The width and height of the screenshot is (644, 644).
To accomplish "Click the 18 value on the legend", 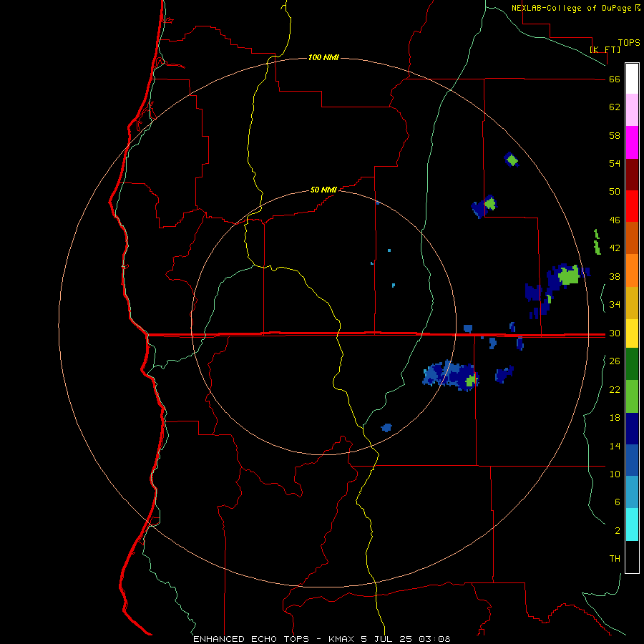I will [615, 418].
